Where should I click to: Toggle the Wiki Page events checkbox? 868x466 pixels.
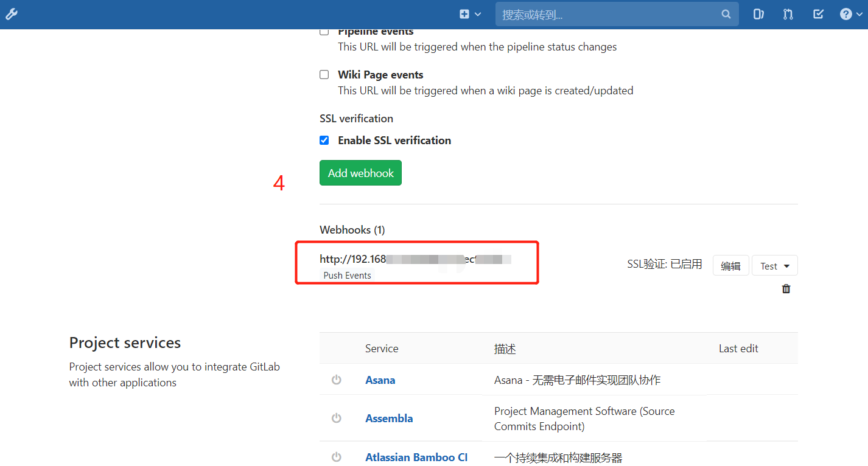pyautogui.click(x=324, y=75)
